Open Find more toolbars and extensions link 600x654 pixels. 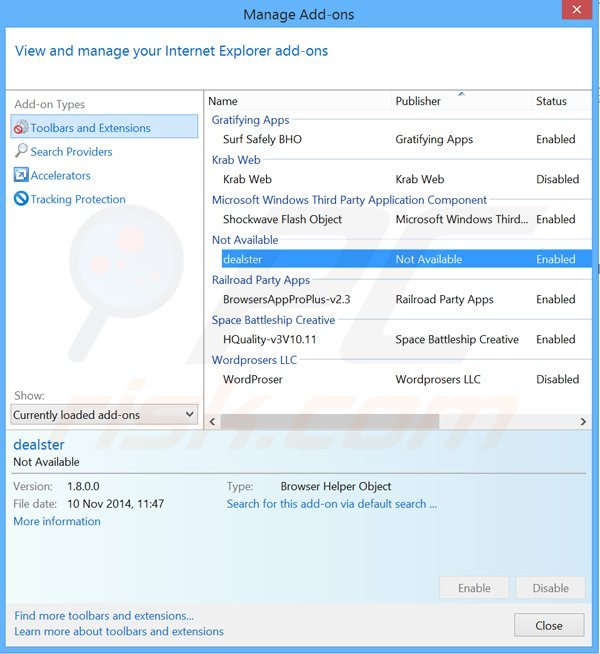click(x=104, y=616)
